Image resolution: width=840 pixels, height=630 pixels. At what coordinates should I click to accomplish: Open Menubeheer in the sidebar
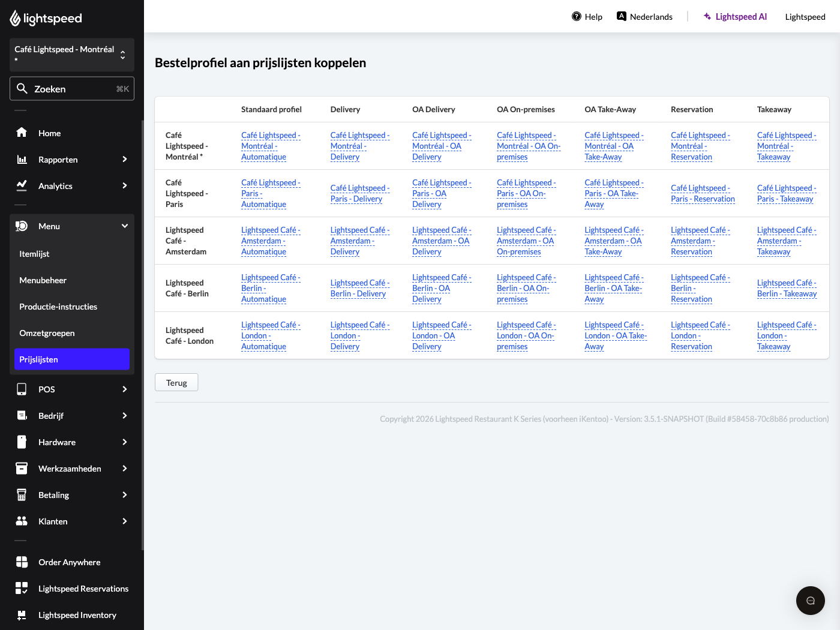(x=72, y=280)
